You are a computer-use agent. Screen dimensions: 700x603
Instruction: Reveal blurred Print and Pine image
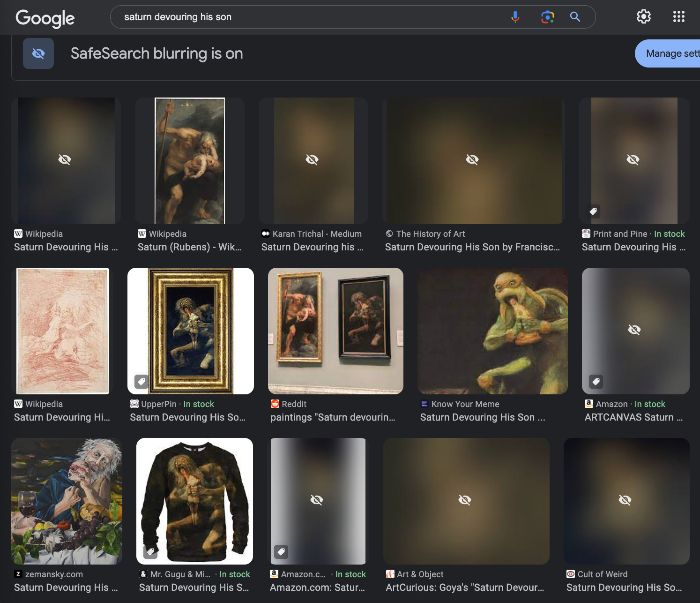(x=633, y=160)
